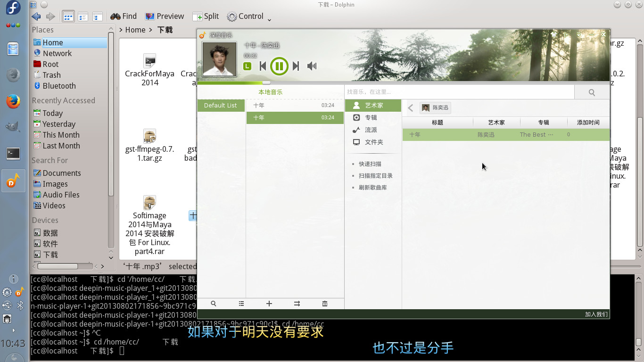This screenshot has width=644, height=362.
Task: Select the Softimage 2014与Maya part4.rar file
Action: [149, 225]
